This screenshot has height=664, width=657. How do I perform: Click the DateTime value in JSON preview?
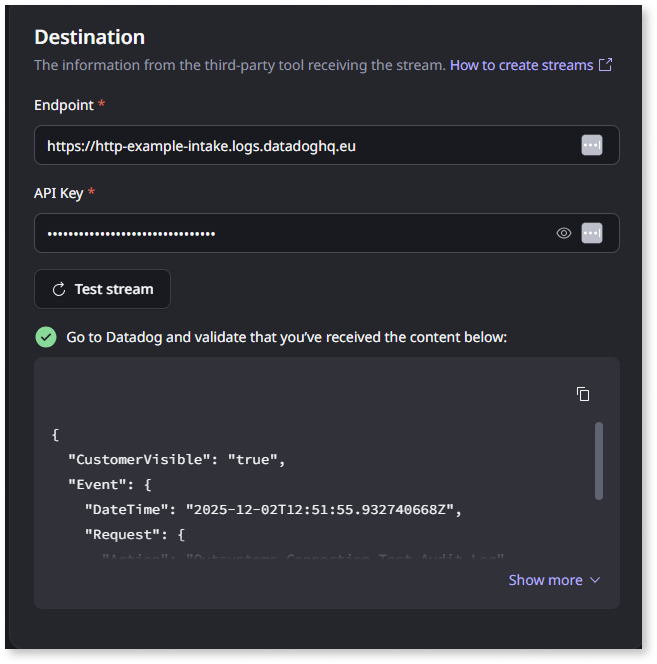coord(320,509)
